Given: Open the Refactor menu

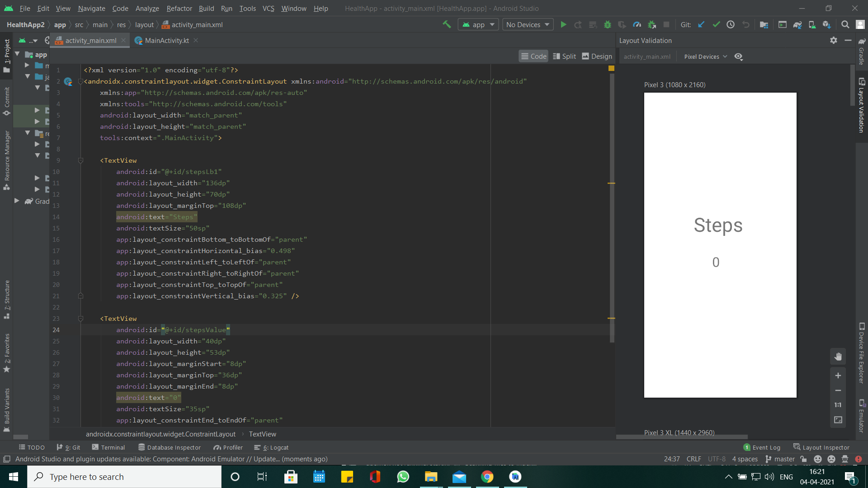Looking at the screenshot, I should click(x=179, y=8).
